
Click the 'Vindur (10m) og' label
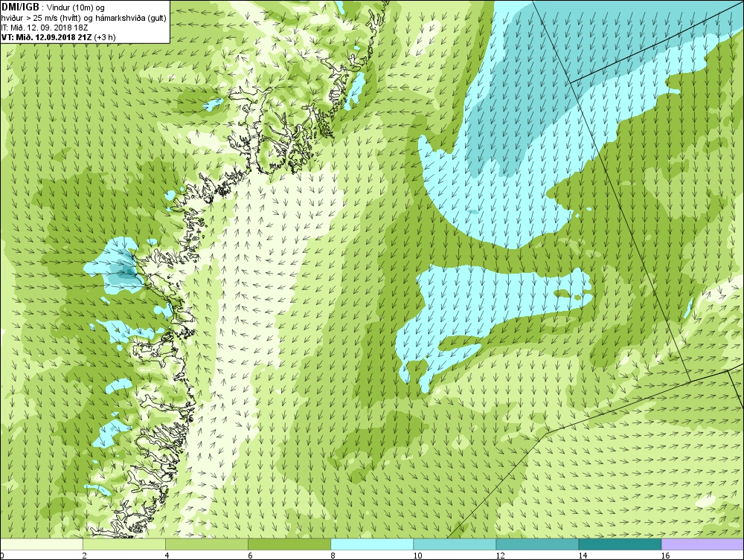tap(77, 7)
